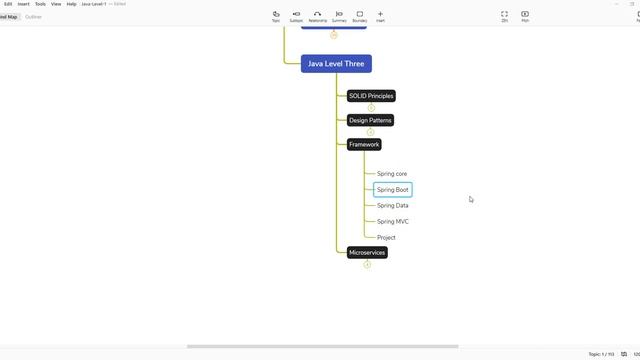Select the Design Patterns topic
This screenshot has width=640, height=360.
[x=370, y=120]
